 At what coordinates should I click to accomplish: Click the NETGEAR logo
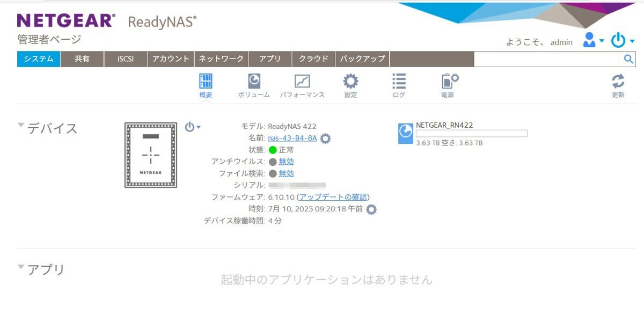click(x=66, y=20)
